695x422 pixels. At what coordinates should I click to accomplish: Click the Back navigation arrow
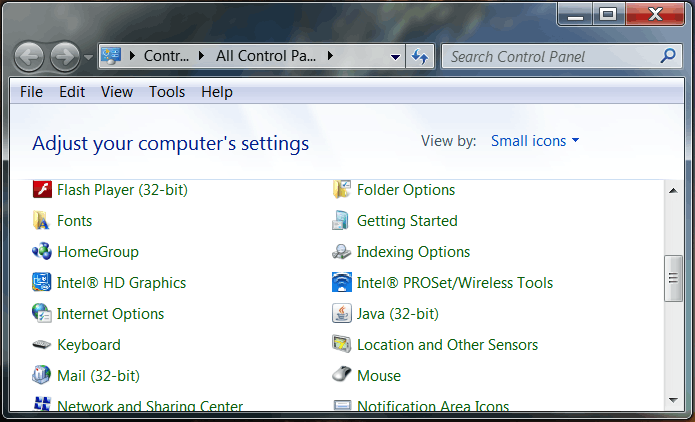(x=29, y=57)
